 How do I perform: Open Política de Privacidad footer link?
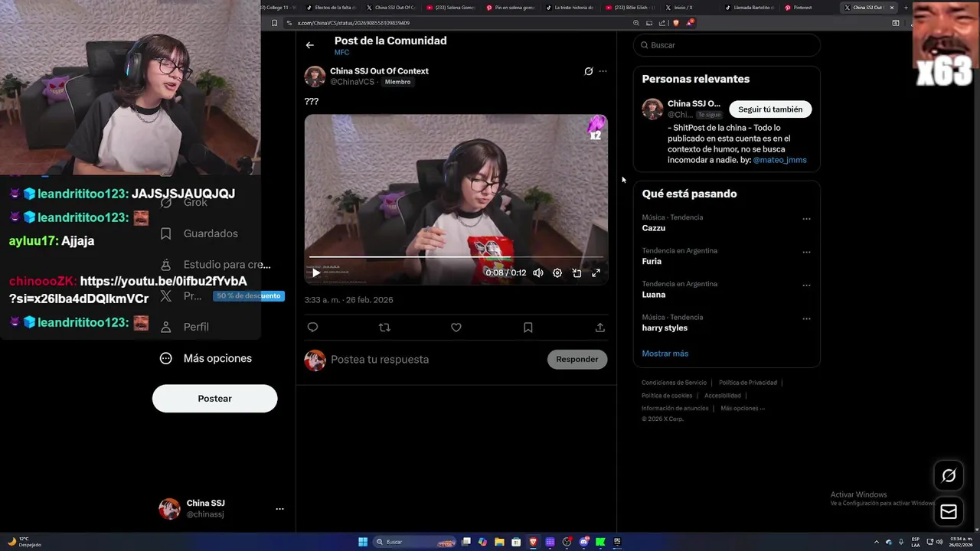tap(748, 383)
